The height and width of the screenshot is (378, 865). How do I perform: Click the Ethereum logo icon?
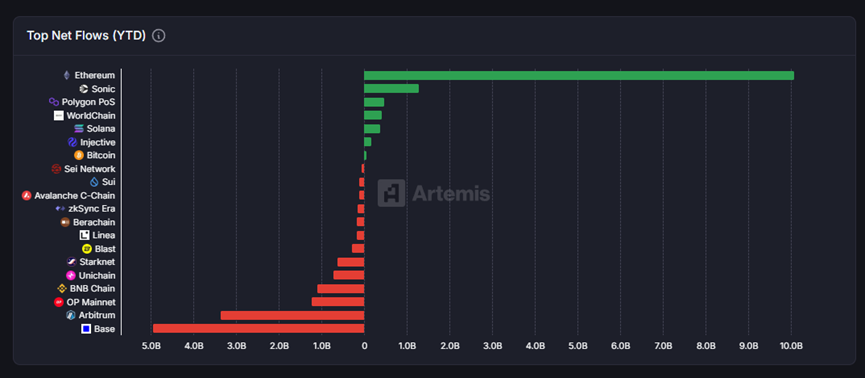coord(67,76)
